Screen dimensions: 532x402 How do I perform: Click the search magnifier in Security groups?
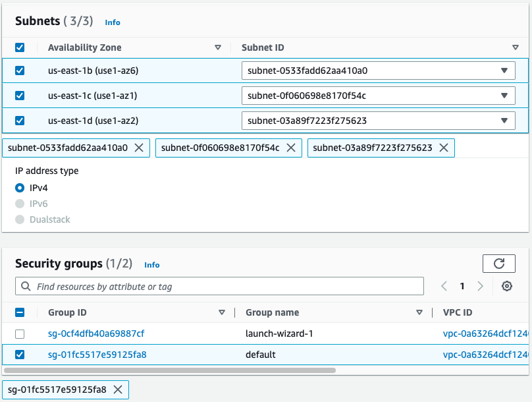26,285
